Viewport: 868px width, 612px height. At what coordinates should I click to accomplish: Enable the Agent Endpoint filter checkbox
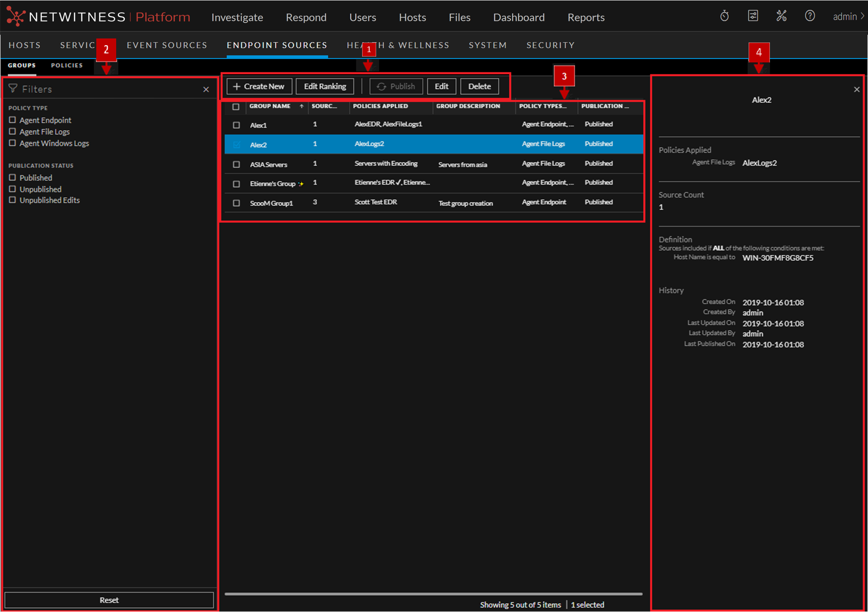(13, 120)
